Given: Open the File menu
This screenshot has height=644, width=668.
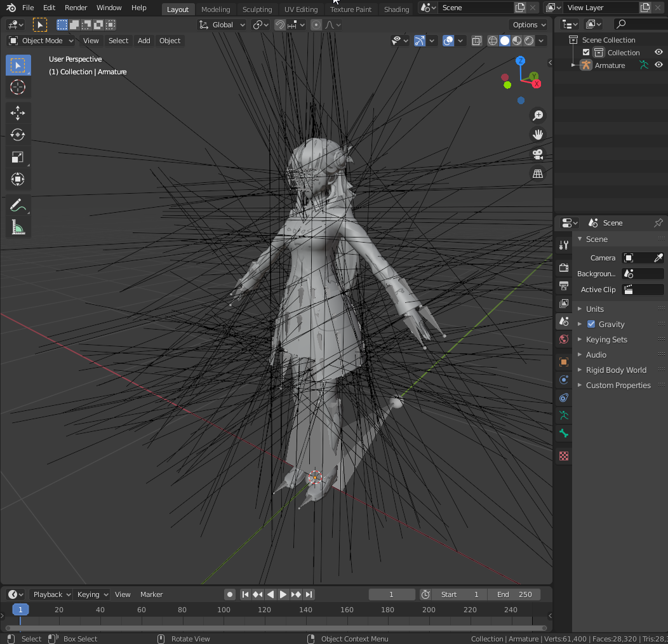Looking at the screenshot, I should [x=28, y=8].
